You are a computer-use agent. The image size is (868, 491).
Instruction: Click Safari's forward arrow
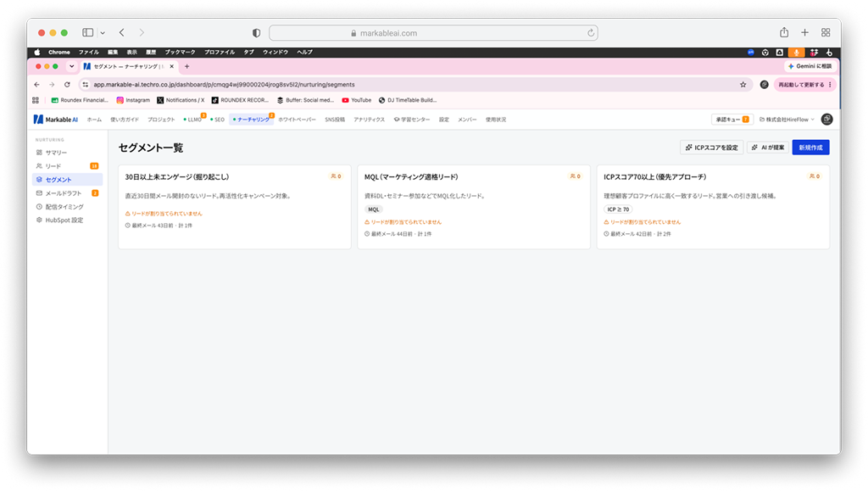point(142,33)
